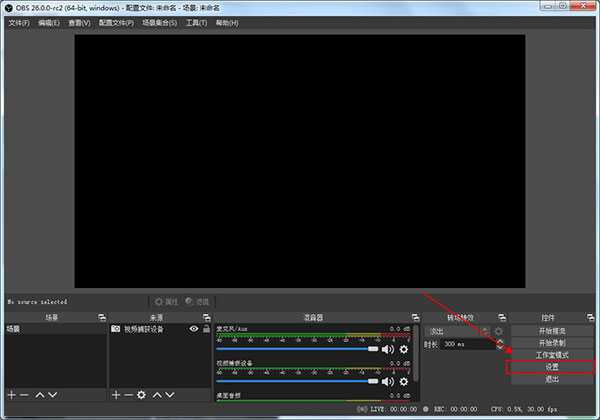Move the scene down with the arrow icon
This screenshot has height=420, width=600.
click(54, 395)
